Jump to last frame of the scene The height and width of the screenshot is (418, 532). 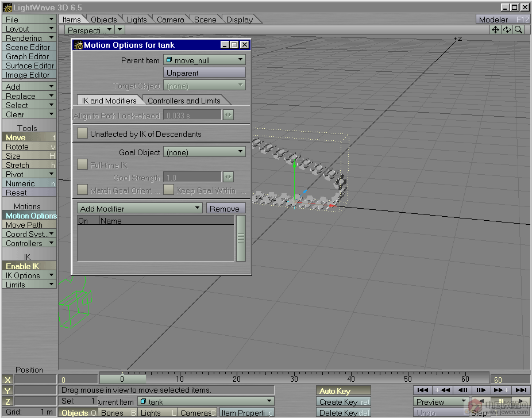pos(521,390)
